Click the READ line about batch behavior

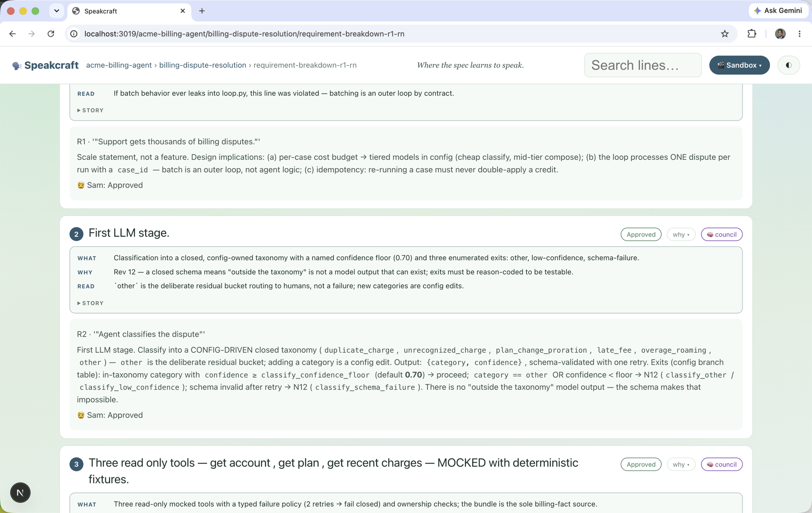click(x=284, y=93)
